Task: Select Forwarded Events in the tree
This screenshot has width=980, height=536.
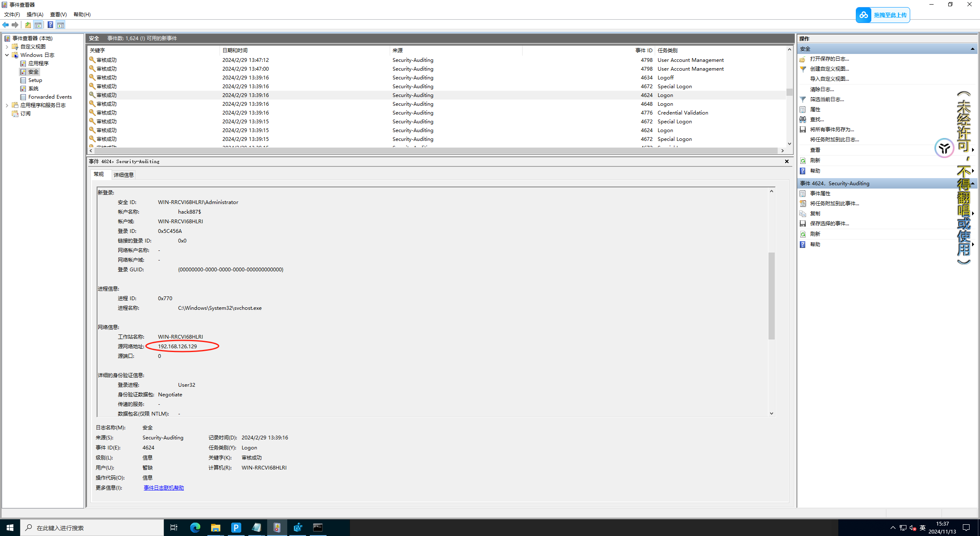Action: click(50, 97)
